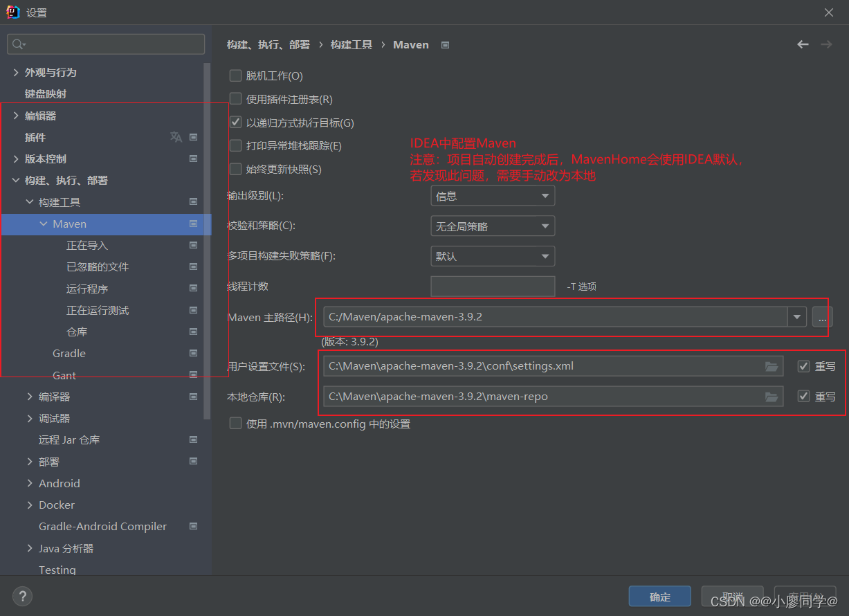This screenshot has width=849, height=616.
Task: Click the forward arrow in settings header
Action: point(825,44)
